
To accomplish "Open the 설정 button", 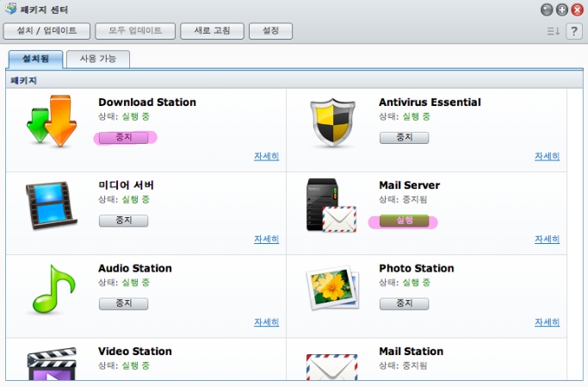I will pos(270,31).
